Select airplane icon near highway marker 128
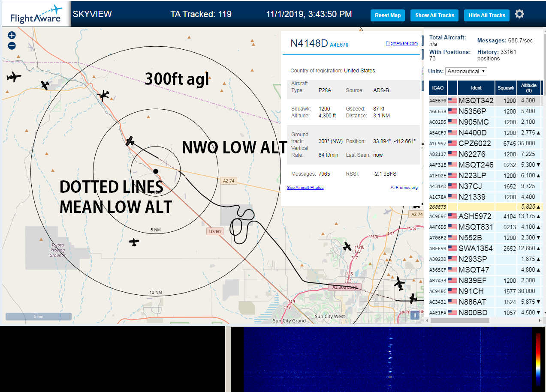Image resolution: width=546 pixels, height=392 pixels. coord(347,246)
